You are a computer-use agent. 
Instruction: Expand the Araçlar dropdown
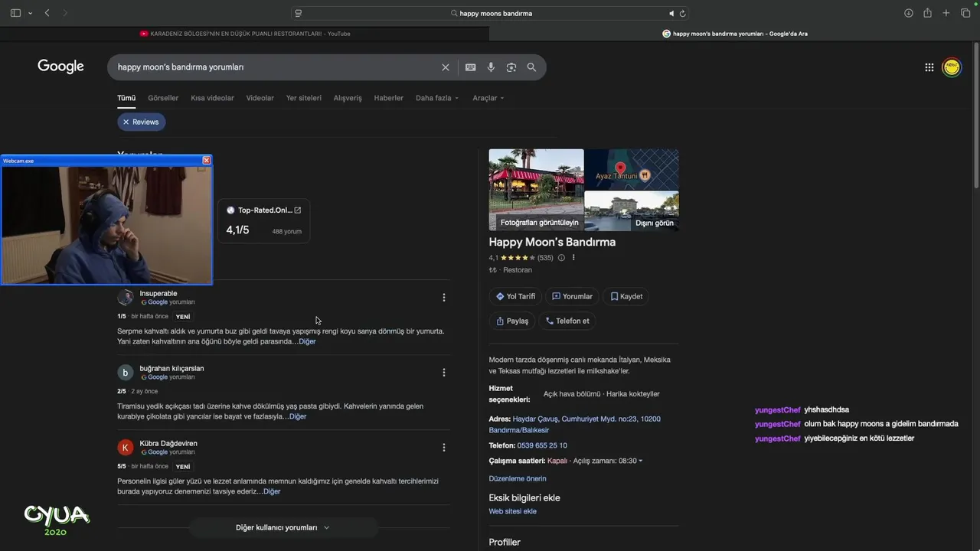coord(488,98)
